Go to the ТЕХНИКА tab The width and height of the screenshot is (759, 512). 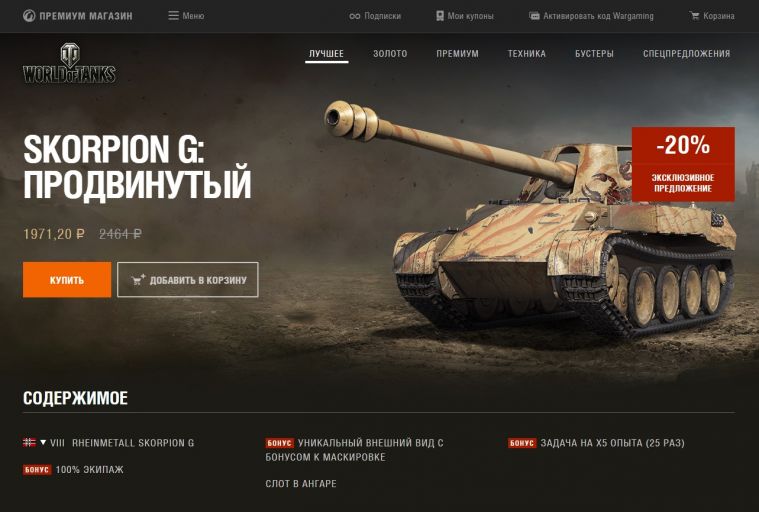pos(527,54)
